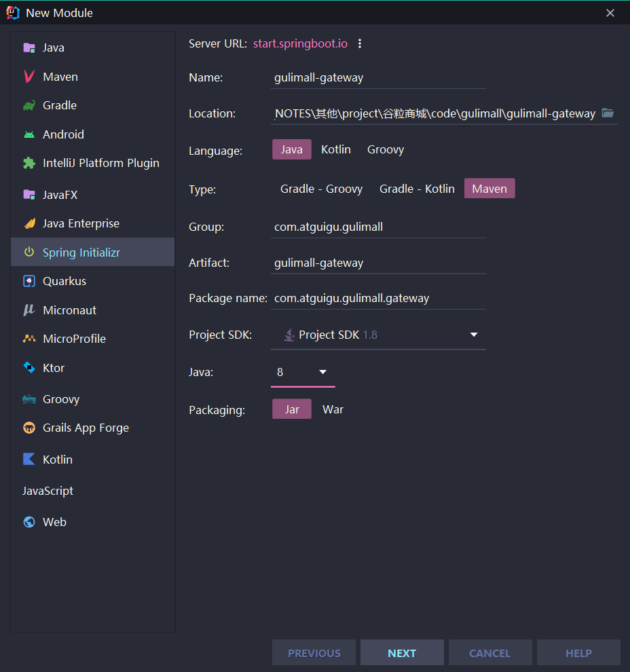630x672 pixels.
Task: Open Server URL options three-dot menu
Action: tap(360, 43)
